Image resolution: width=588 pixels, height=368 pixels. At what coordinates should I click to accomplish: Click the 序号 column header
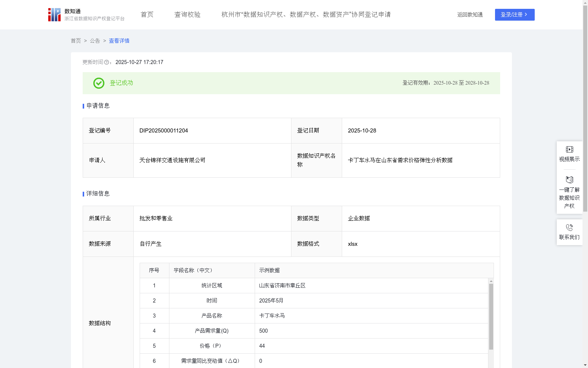[154, 270]
